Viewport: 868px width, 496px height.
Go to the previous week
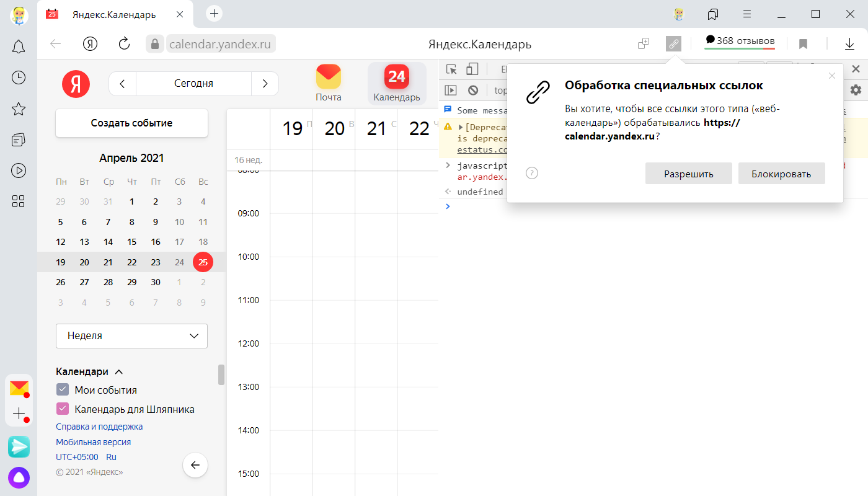(x=123, y=84)
